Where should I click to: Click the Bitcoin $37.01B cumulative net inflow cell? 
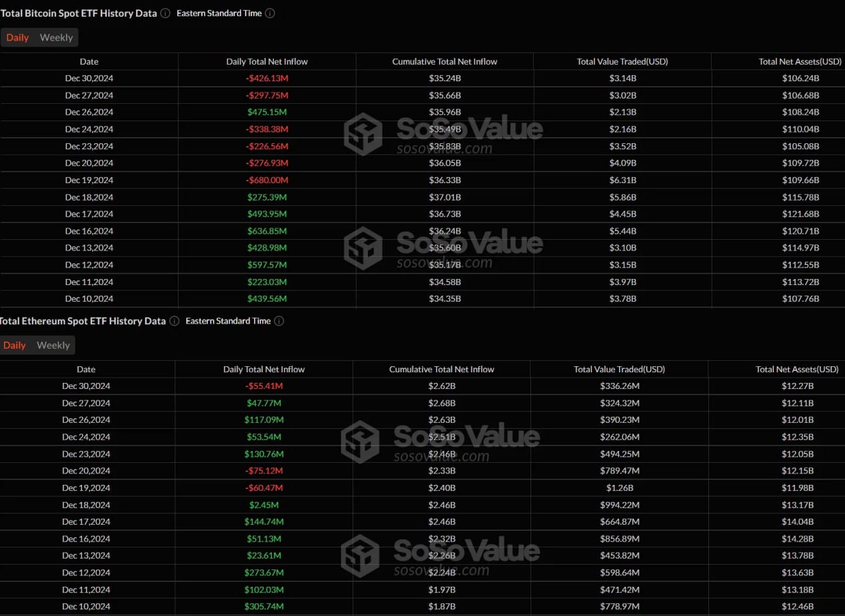[x=444, y=197]
